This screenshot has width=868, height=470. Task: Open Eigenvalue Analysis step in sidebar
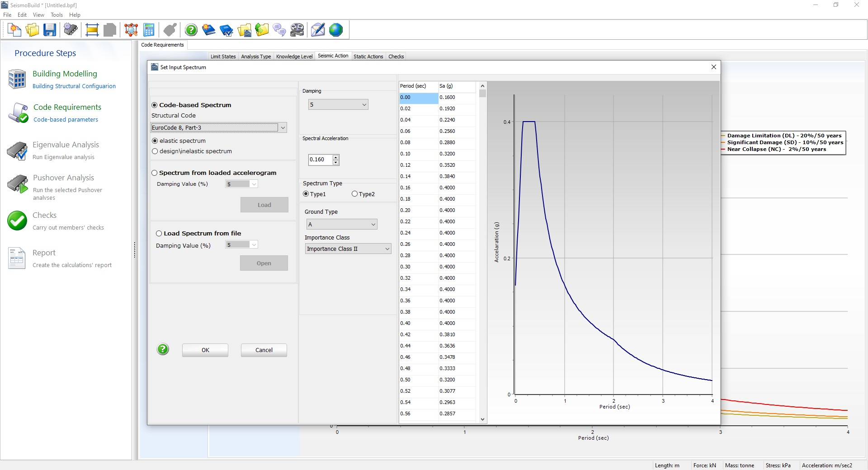66,145
